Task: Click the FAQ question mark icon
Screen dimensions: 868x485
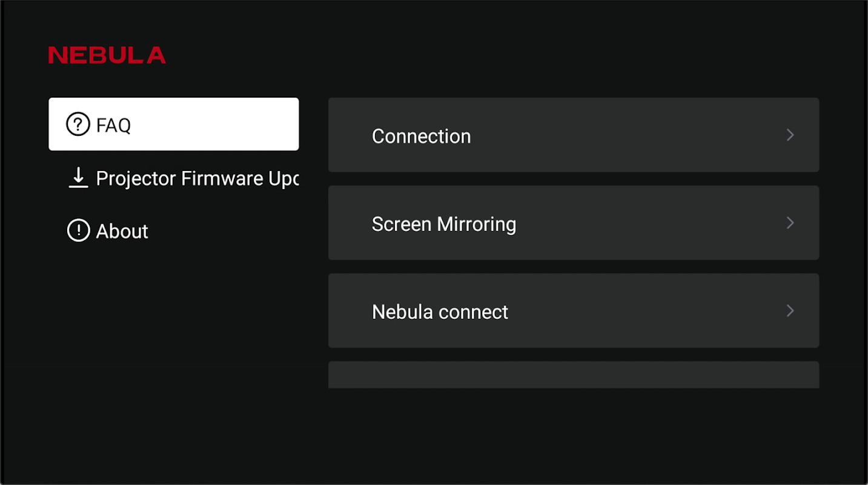Action: [78, 125]
